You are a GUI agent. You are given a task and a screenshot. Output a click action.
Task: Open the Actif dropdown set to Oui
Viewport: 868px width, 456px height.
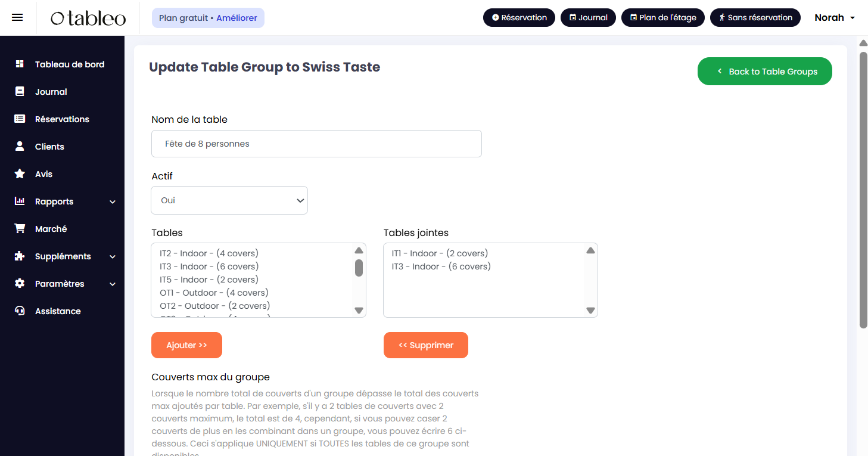tap(229, 200)
